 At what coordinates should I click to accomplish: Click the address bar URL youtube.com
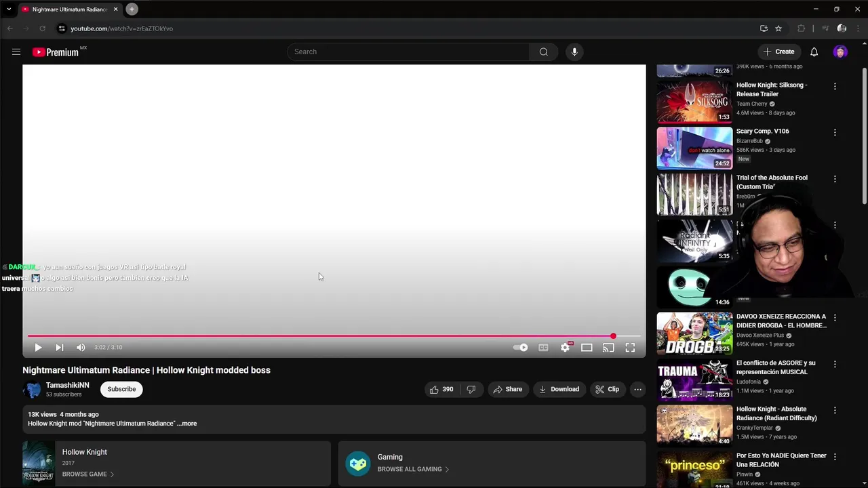click(x=122, y=28)
